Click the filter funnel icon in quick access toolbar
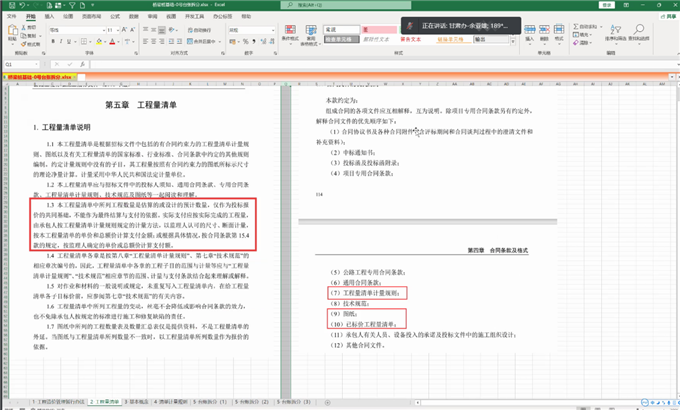Viewport: 680px width, 410px height. pyautogui.click(x=72, y=5)
